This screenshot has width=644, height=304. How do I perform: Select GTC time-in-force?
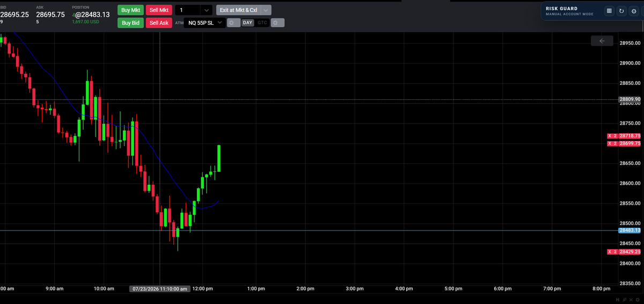coord(262,23)
